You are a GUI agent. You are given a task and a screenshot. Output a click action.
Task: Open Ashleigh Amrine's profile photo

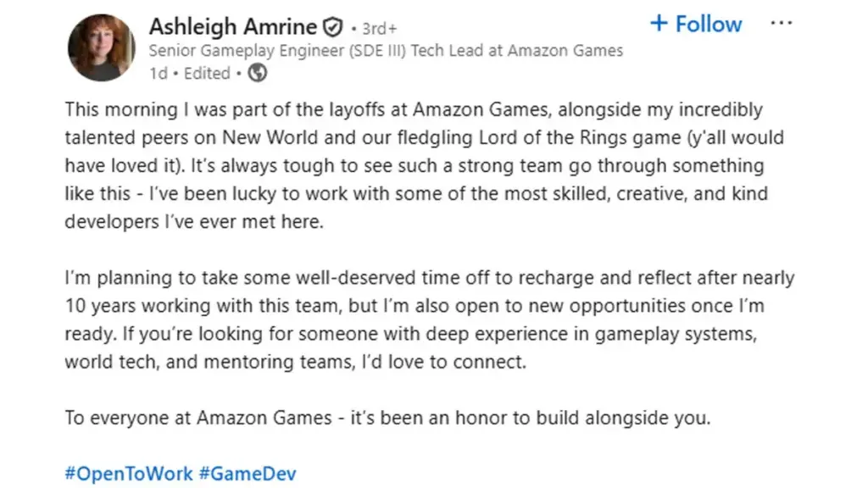(101, 48)
